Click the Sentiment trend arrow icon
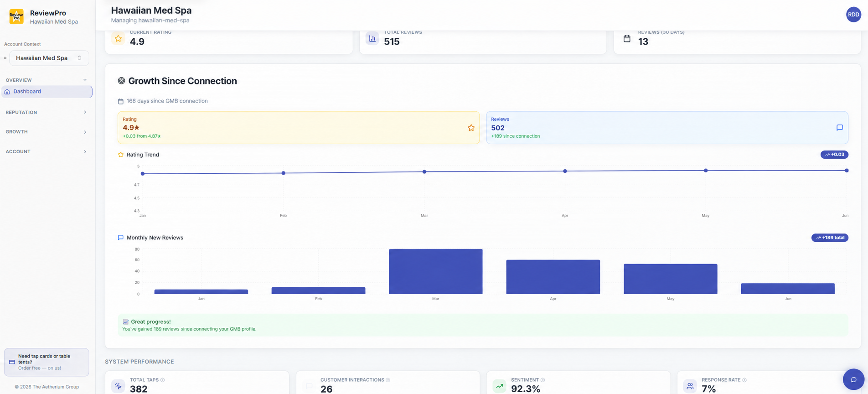This screenshot has width=868, height=394. click(500, 386)
